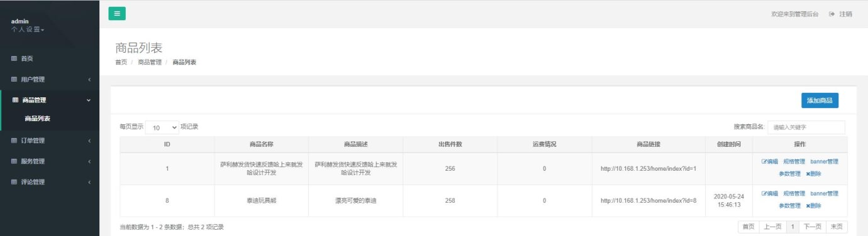Screen dimensions: 868x236
Task: Select 商品列表 submenu item in sidebar
Action: pyautogui.click(x=38, y=118)
